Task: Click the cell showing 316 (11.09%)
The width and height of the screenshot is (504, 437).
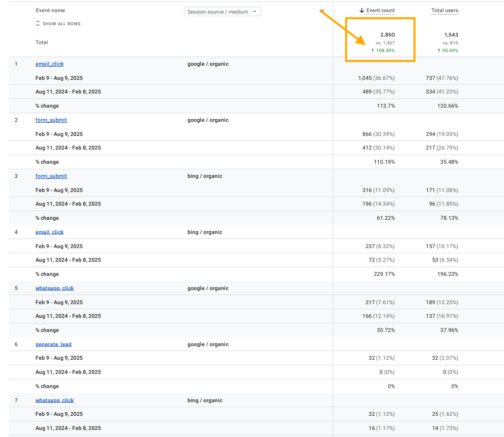Action: [379, 190]
